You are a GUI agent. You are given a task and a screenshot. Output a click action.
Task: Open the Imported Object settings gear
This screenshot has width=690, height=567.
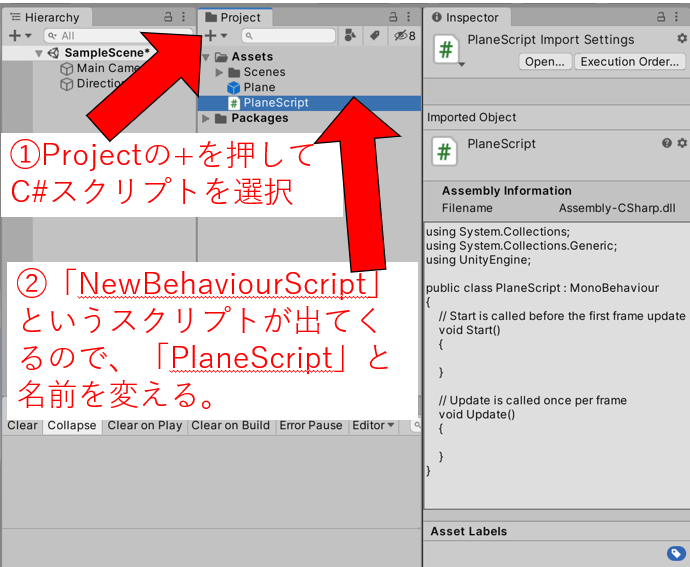click(682, 143)
